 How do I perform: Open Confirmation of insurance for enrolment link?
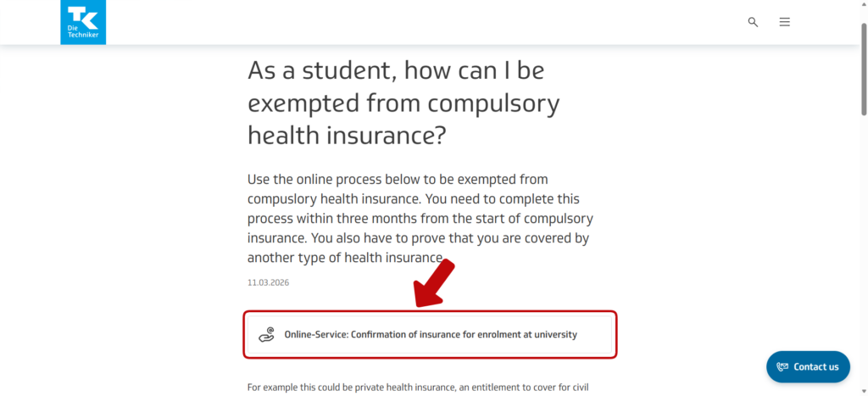coord(430,334)
